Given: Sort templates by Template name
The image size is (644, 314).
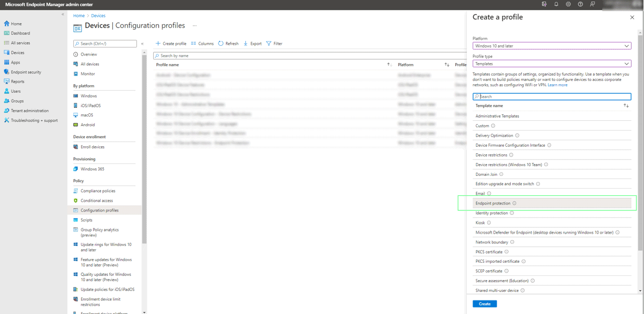Looking at the screenshot, I should [626, 106].
